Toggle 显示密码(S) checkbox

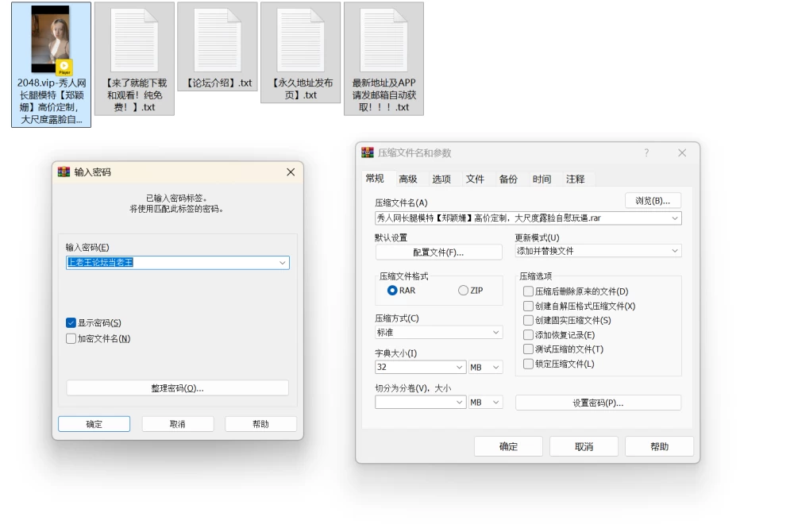tap(71, 323)
